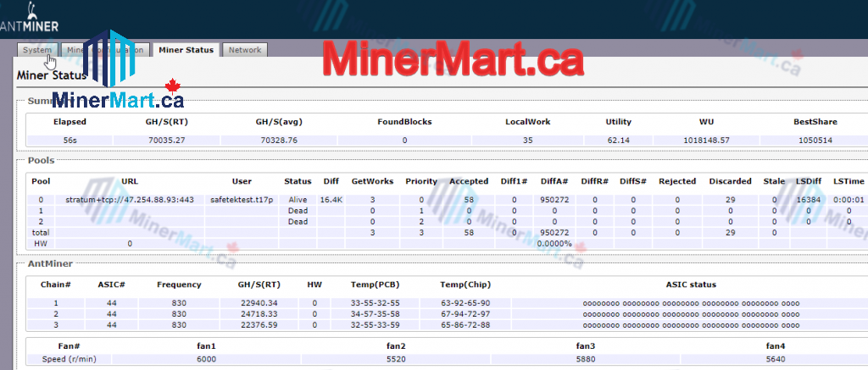Select the BestShare value 1050514
Viewport: 868px width, 370px height.
pyautogui.click(x=815, y=141)
